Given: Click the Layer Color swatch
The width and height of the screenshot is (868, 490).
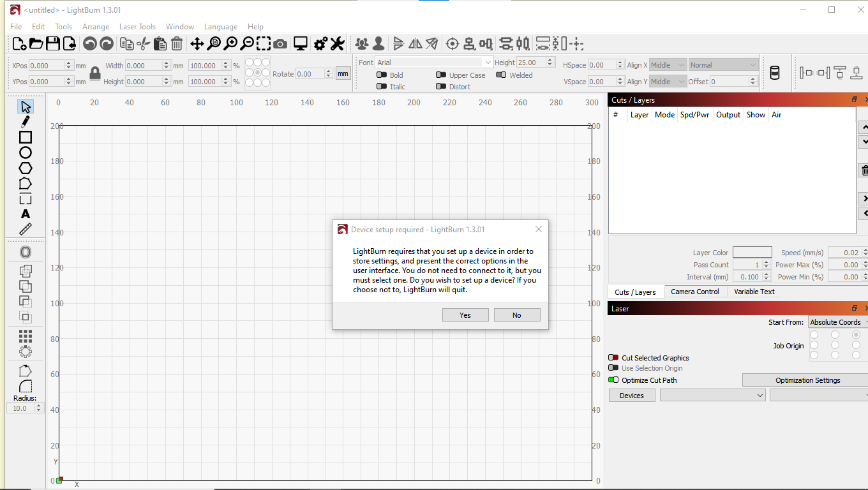Looking at the screenshot, I should [752, 253].
